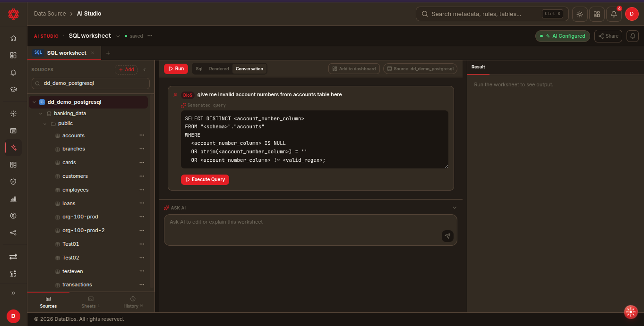Select the Result tab
This screenshot has height=326, width=644.
[x=478, y=67]
